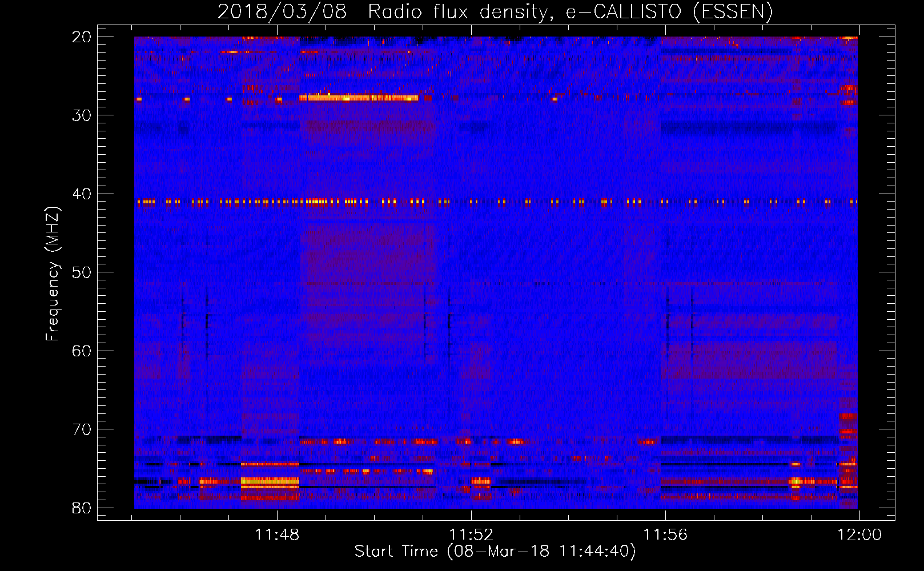Viewport: 924px width, 571px height.
Task: Click the 40 frequency tick label
Action: (x=82, y=194)
